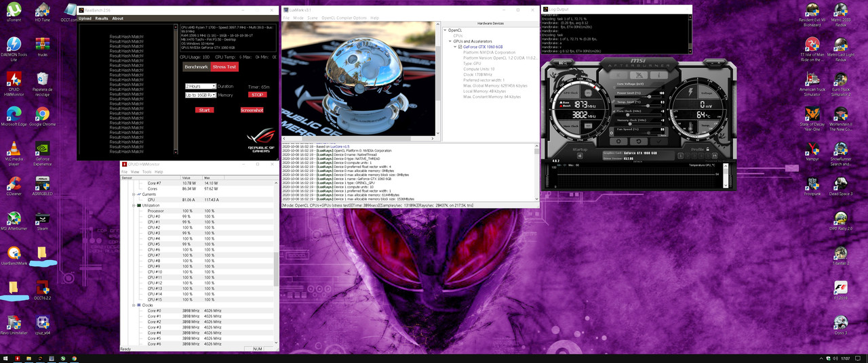Image resolution: width=868 pixels, height=363 pixels.
Task: Open the Duration dropdown showing 2 Hours
Action: tap(201, 87)
